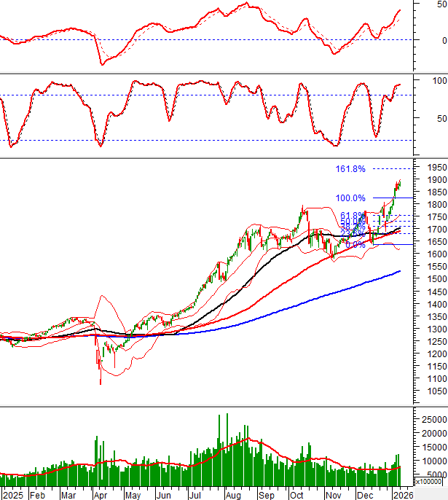Click the blue long-term moving average line end
Image resolution: width=448 pixels, height=500 pixels.
[x=399, y=272]
